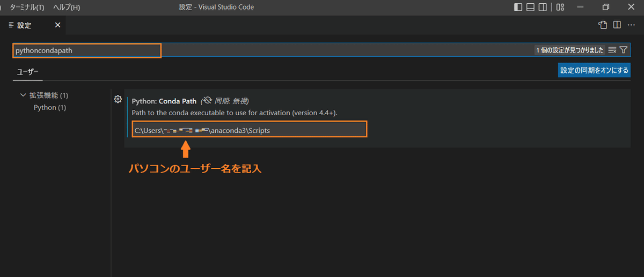Click 設定の同期をオンにする button
This screenshot has height=277, width=644.
594,70
